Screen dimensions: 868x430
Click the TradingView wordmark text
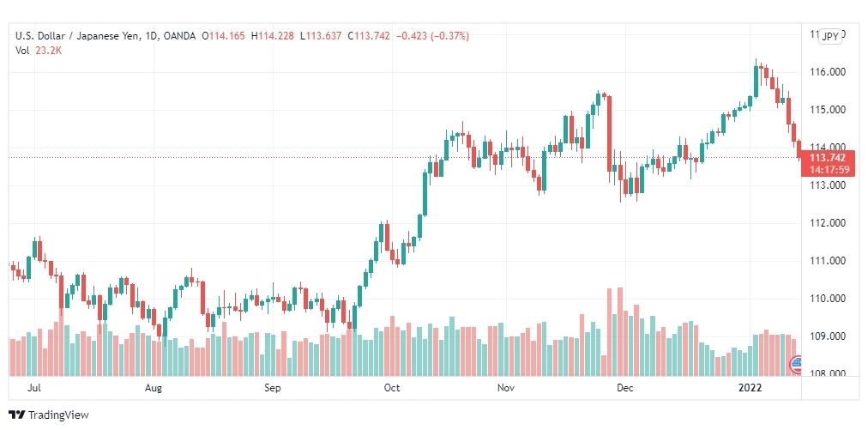[58, 415]
